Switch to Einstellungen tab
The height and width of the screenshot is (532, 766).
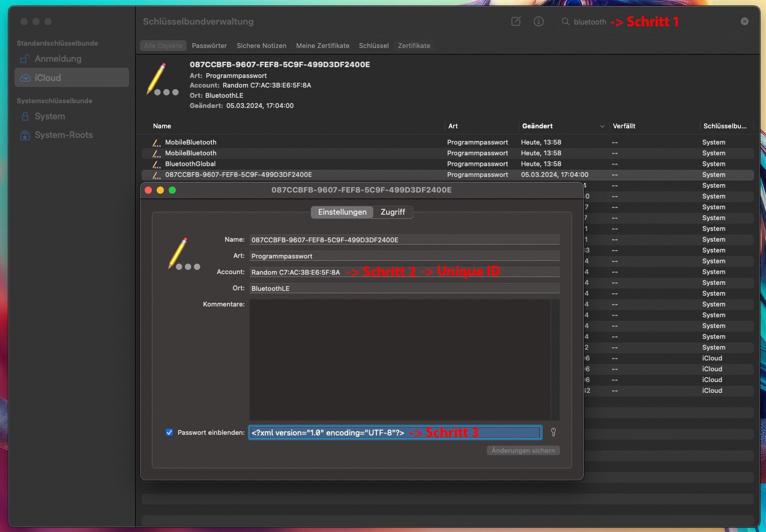click(342, 212)
